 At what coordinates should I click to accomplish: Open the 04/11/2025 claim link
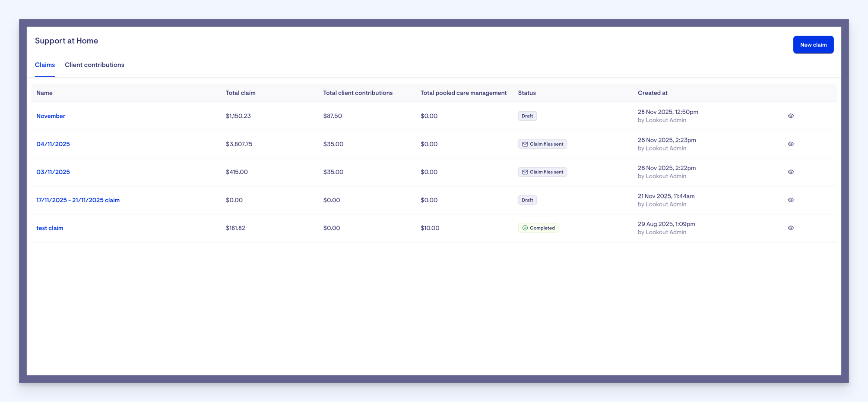[53, 144]
